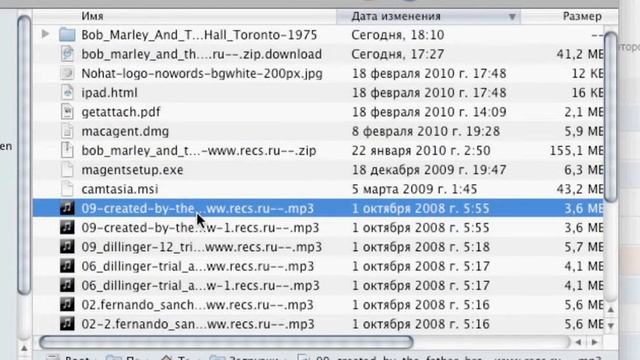Click the sidebar vertical scrollbar thumb
Viewport: 640px width, 360px height.
tap(24, 155)
